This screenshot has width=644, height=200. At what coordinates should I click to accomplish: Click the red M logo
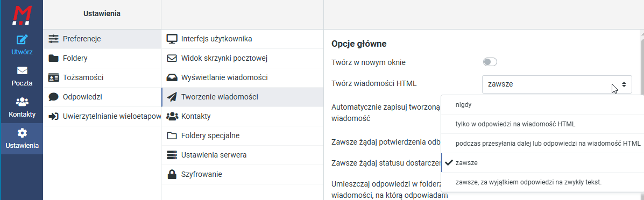click(22, 14)
